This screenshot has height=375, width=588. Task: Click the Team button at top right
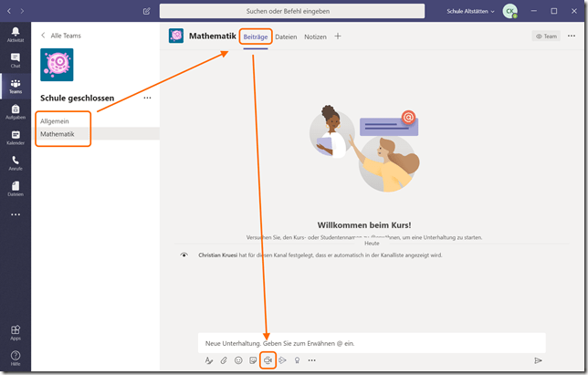pos(546,36)
